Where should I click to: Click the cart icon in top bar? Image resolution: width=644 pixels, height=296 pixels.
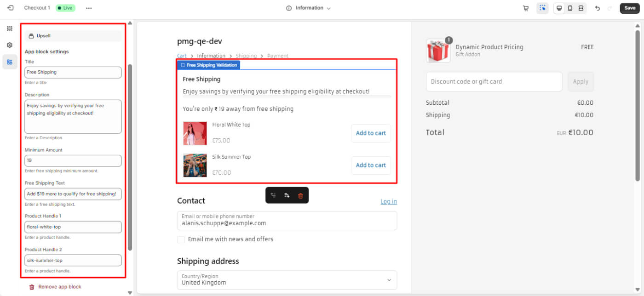(526, 8)
